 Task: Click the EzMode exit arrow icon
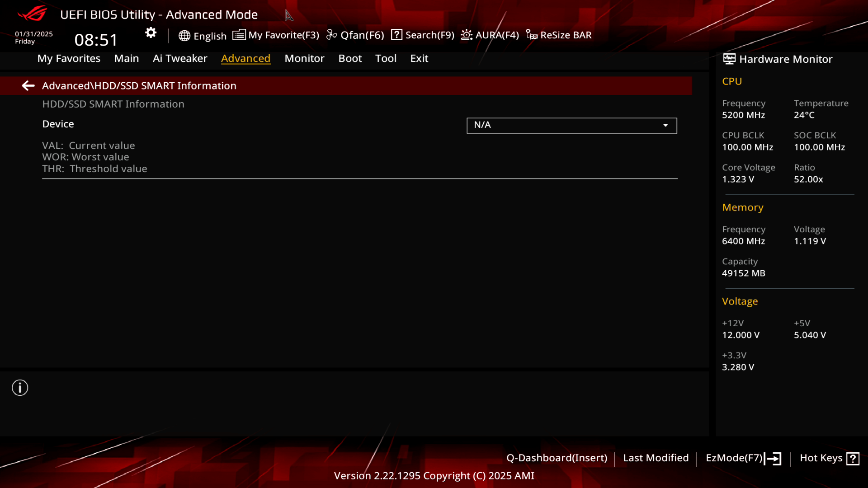click(773, 459)
